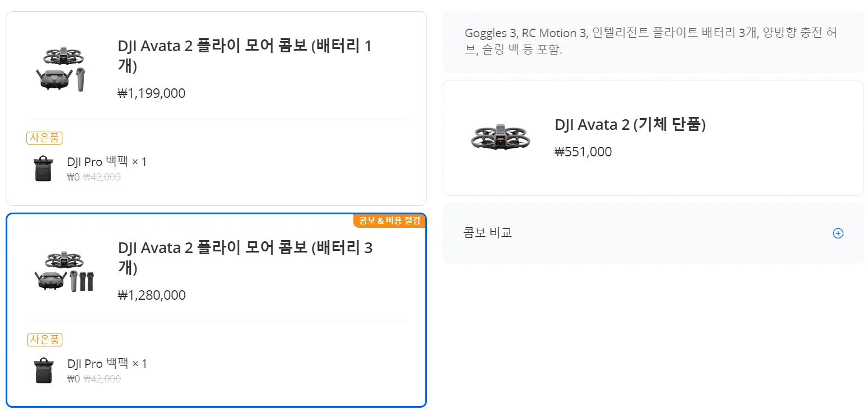Click DJI Pro 백팩 × 1 in selected card
Screen dimensions: 868x410
(107, 364)
